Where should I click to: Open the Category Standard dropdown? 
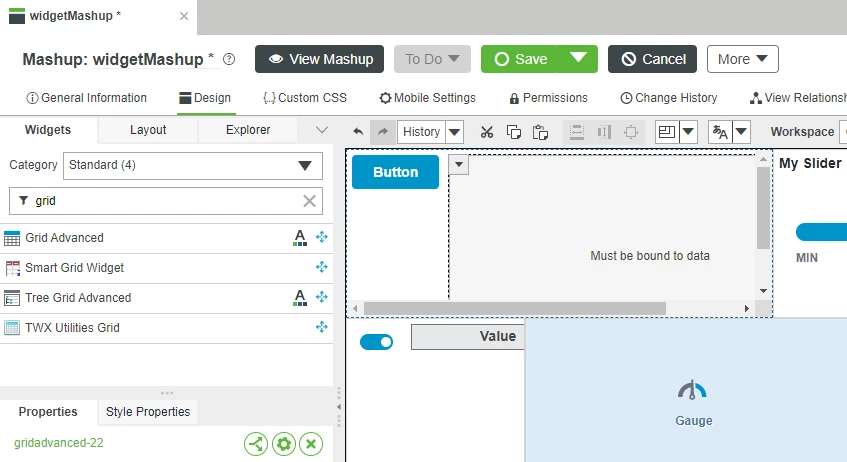[193, 165]
